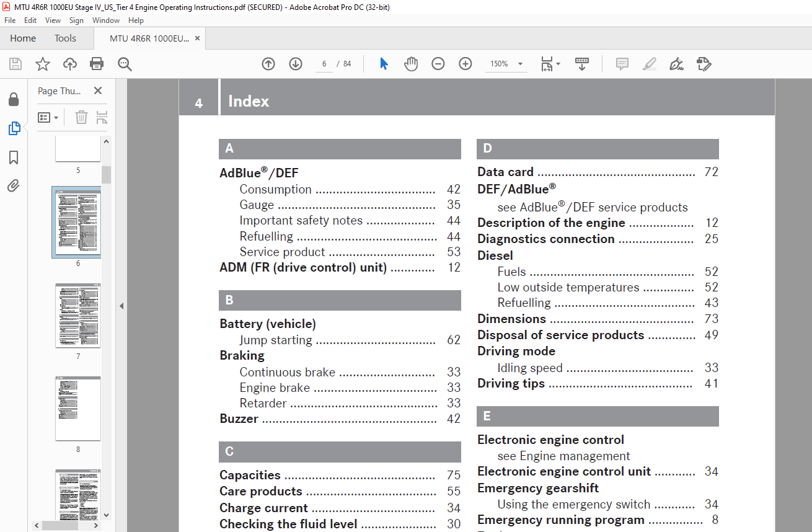Toggle the Page Thumbnails panel icon
The width and height of the screenshot is (812, 532).
(14, 128)
